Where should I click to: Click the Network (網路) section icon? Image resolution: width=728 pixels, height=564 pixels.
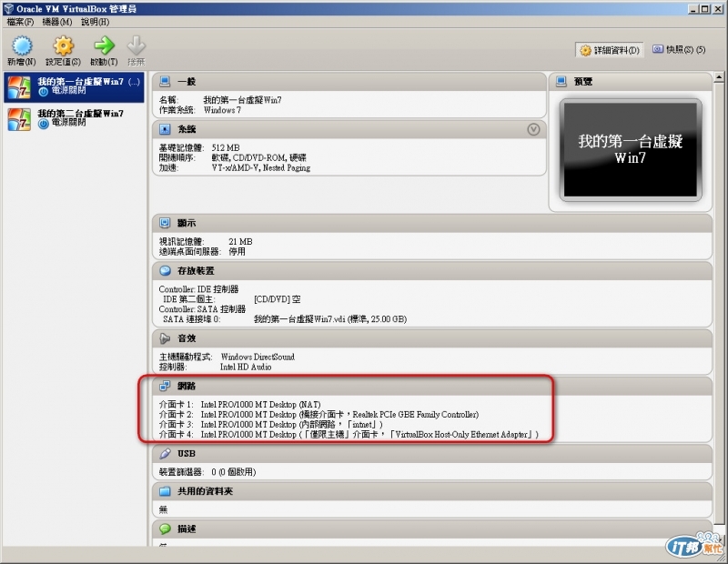(x=165, y=386)
